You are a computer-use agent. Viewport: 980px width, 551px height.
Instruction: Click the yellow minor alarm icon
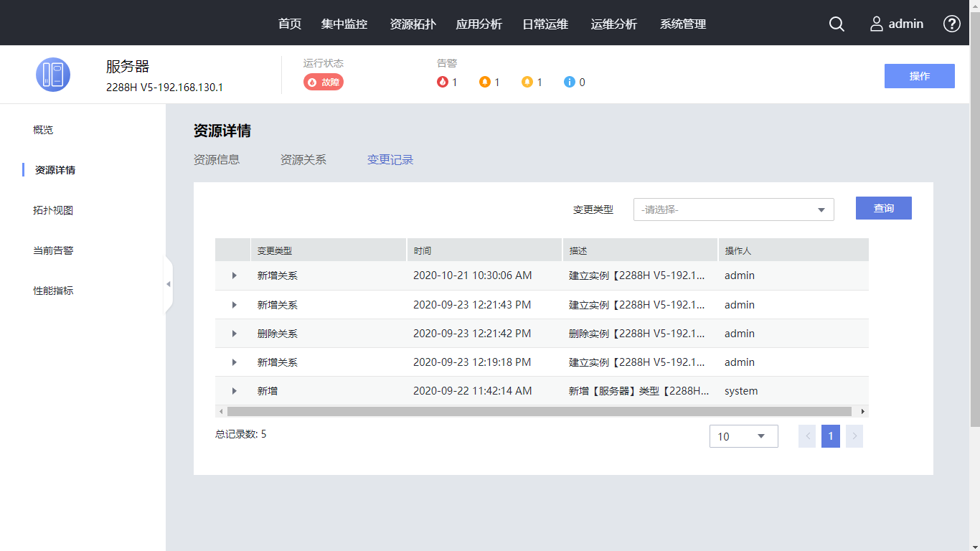pyautogui.click(x=527, y=82)
